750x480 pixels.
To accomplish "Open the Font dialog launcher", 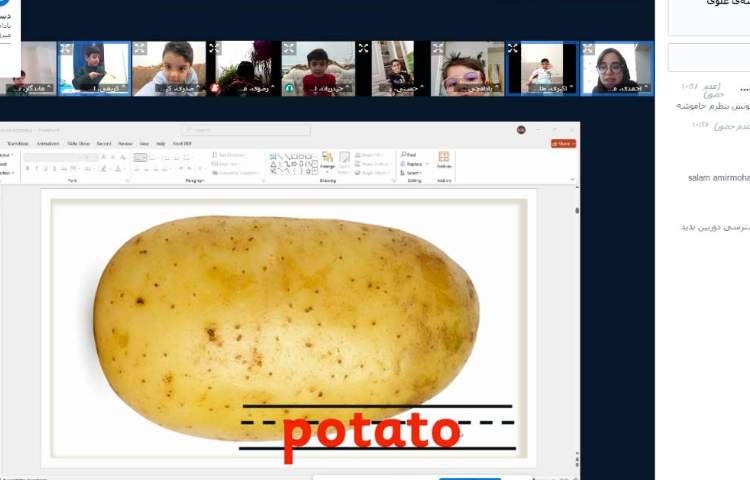I will tap(128, 181).
